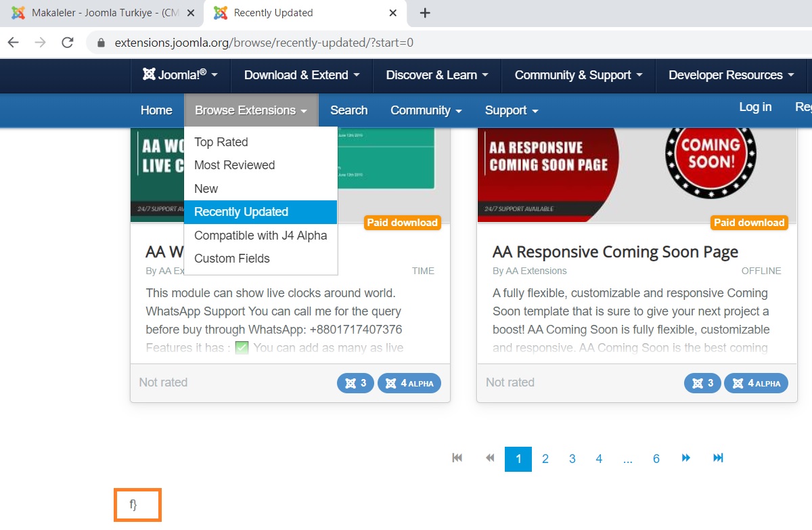The image size is (812, 530).
Task: Expand Developer Resources menu
Action: (x=731, y=75)
